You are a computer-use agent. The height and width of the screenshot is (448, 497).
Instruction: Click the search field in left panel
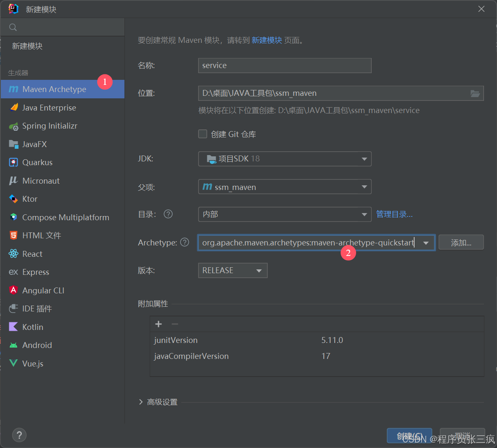(x=63, y=27)
